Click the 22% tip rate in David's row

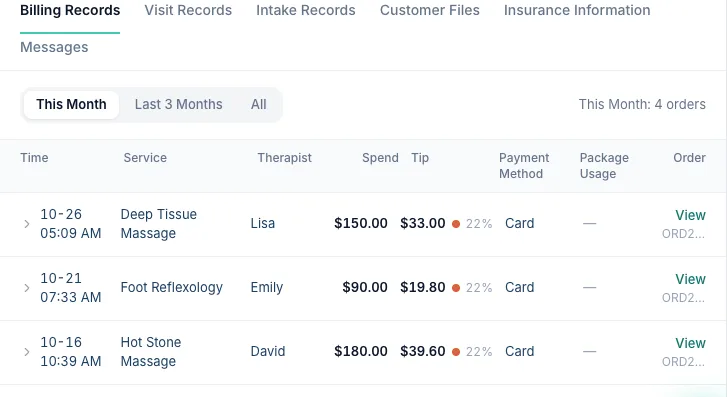479,352
